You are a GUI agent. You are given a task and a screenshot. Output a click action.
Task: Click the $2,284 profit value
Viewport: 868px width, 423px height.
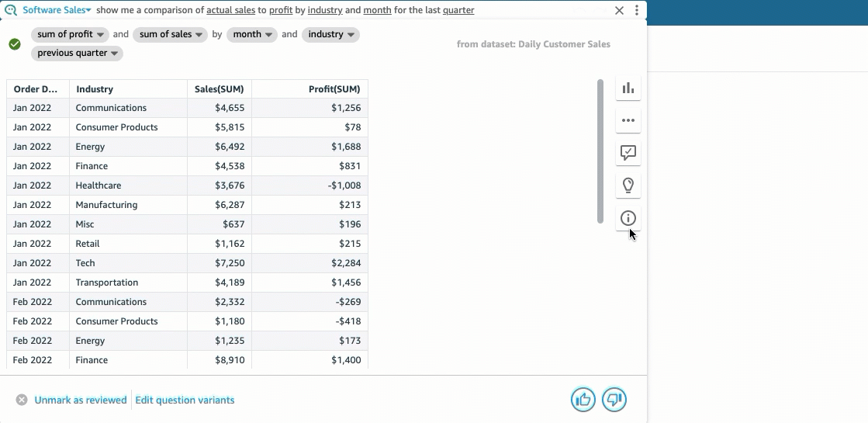[x=346, y=263]
